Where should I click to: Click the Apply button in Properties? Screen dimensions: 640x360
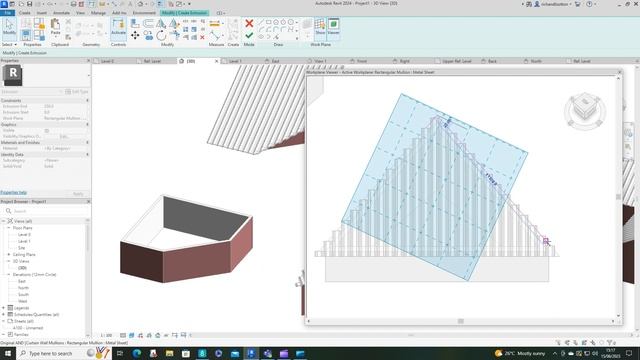pos(78,193)
